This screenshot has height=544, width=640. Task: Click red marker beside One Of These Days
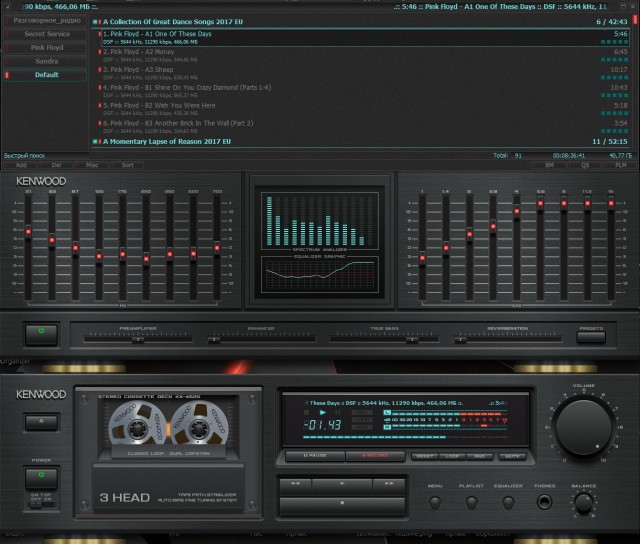[x=100, y=34]
